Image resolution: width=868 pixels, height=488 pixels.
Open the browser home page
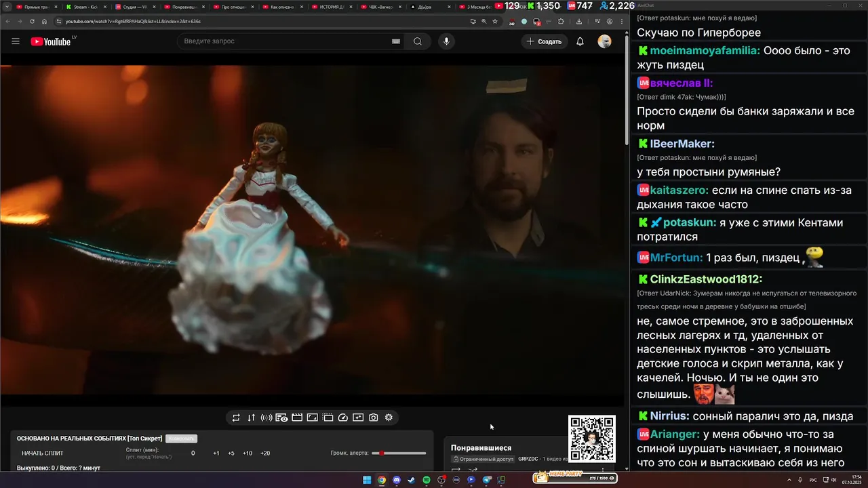44,21
